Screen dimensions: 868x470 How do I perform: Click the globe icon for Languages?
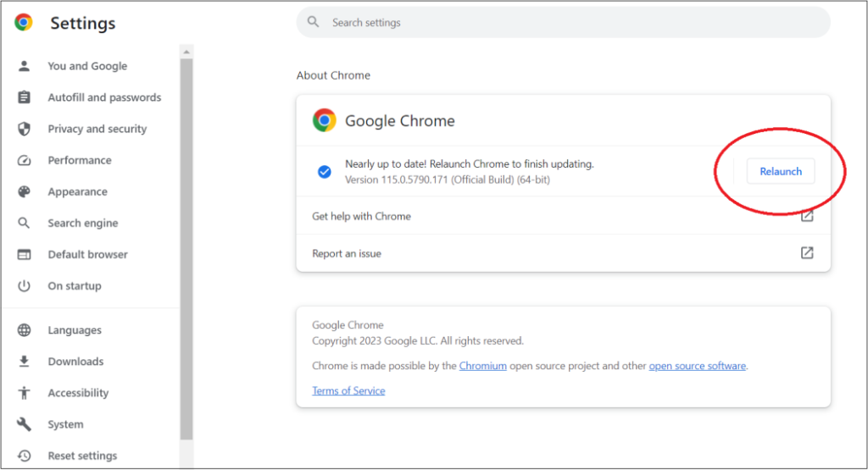click(x=25, y=330)
